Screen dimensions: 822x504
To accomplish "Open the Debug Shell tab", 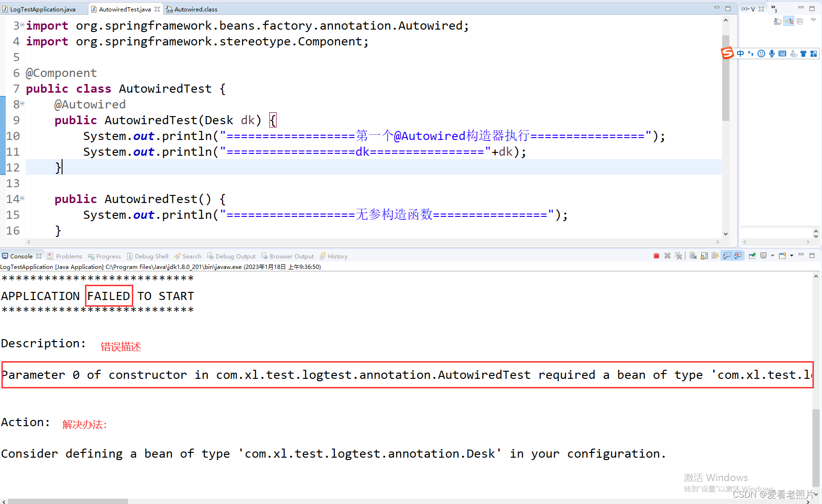I will 147,257.
